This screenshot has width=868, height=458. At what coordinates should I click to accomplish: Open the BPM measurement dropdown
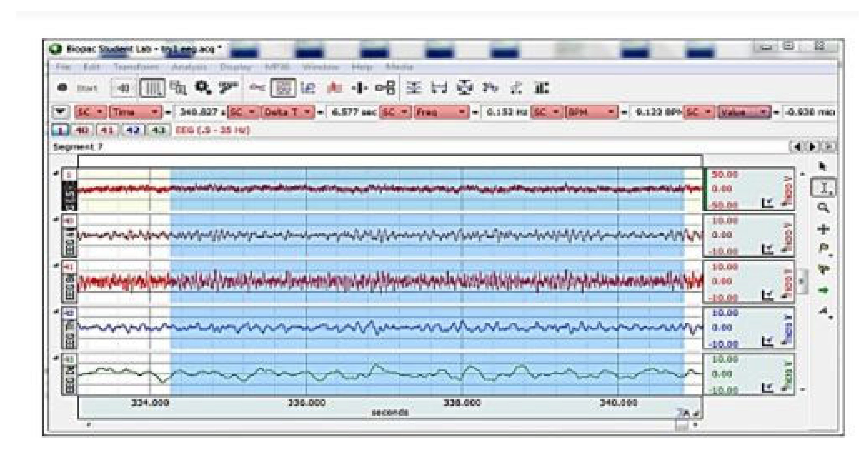(591, 112)
